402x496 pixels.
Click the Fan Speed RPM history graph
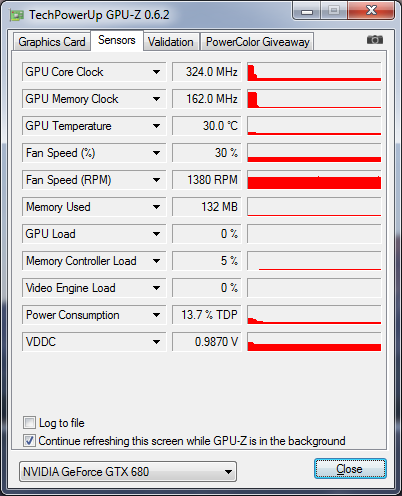[x=314, y=180]
